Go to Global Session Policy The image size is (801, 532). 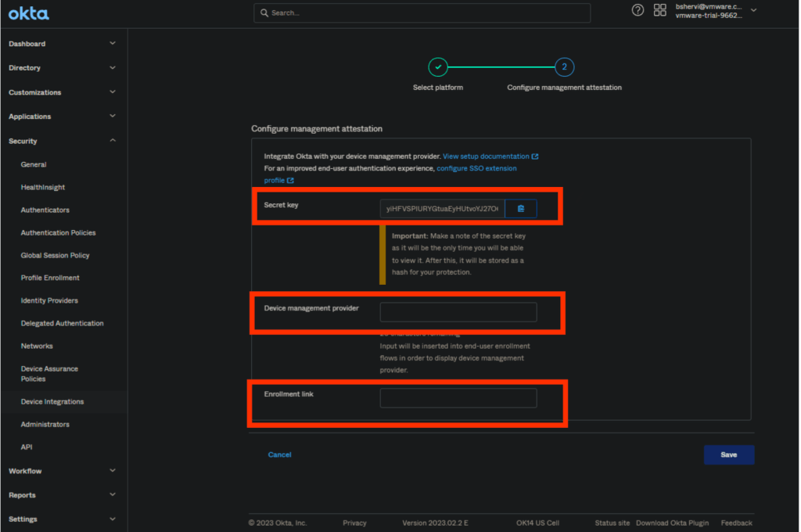55,255
